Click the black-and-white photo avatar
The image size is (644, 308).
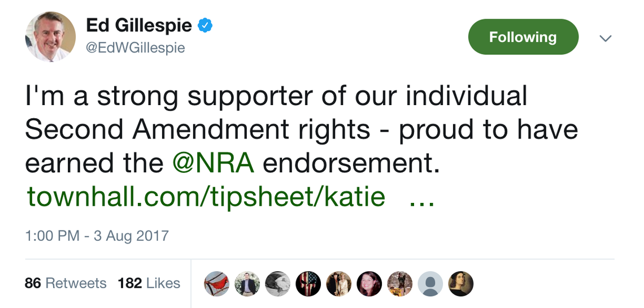coord(277,284)
